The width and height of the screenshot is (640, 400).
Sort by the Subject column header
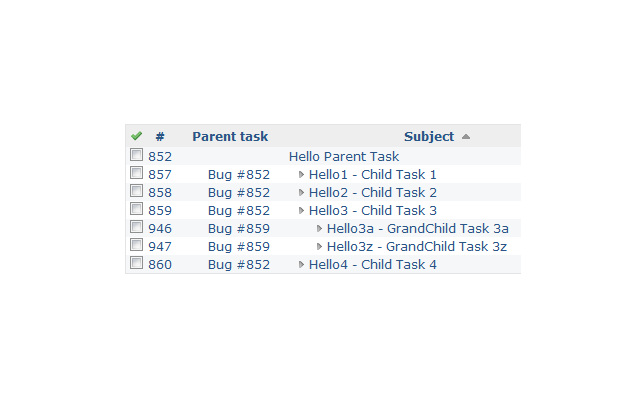(429, 136)
